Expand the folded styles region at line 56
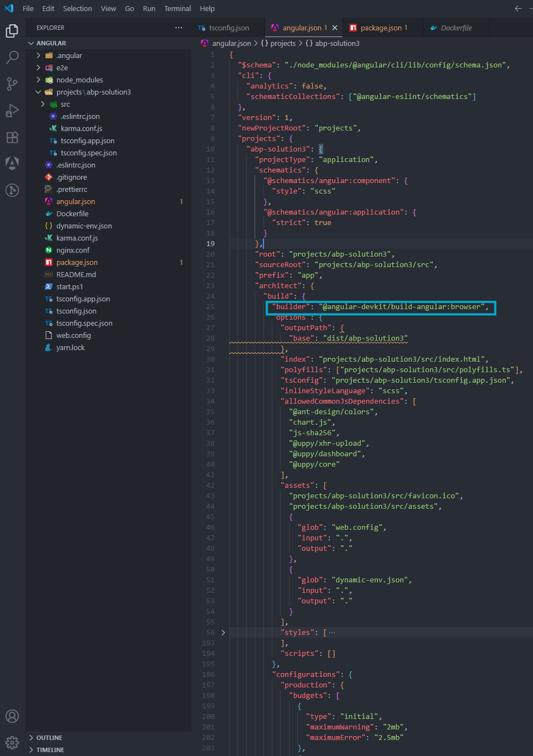The height and width of the screenshot is (756, 533). coord(223,633)
